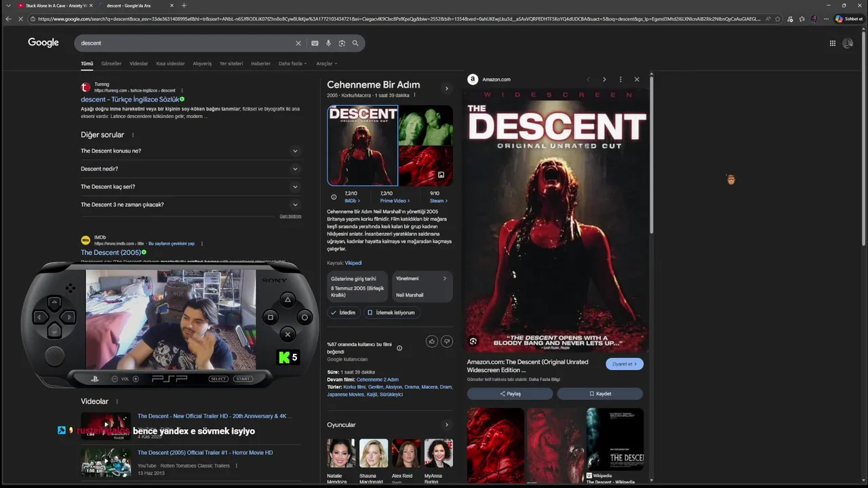Switch to the Yer siteleri tab

231,64
